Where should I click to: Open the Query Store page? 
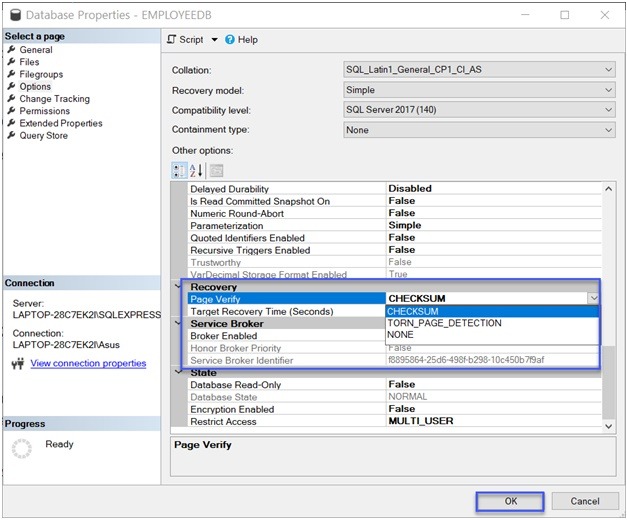point(44,136)
